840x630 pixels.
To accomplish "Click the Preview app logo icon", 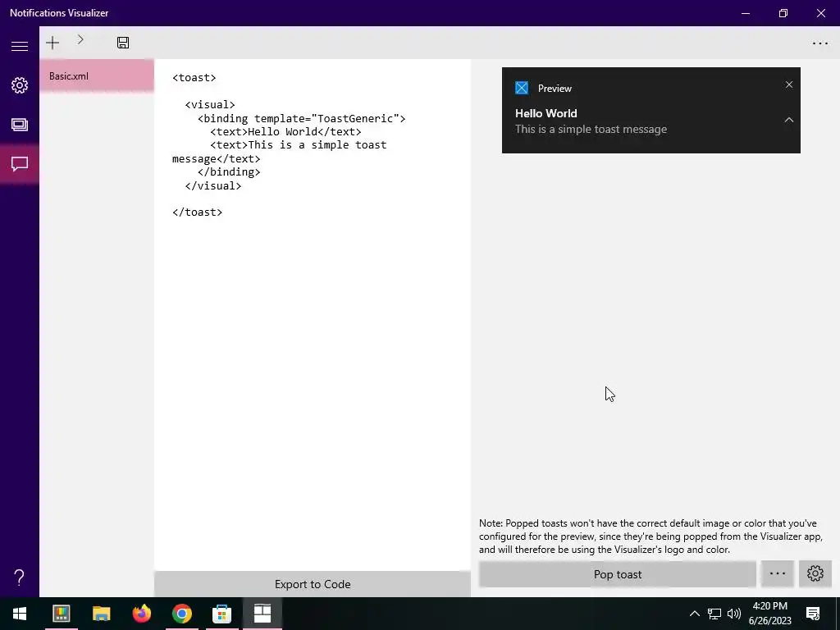I will pos(521,88).
